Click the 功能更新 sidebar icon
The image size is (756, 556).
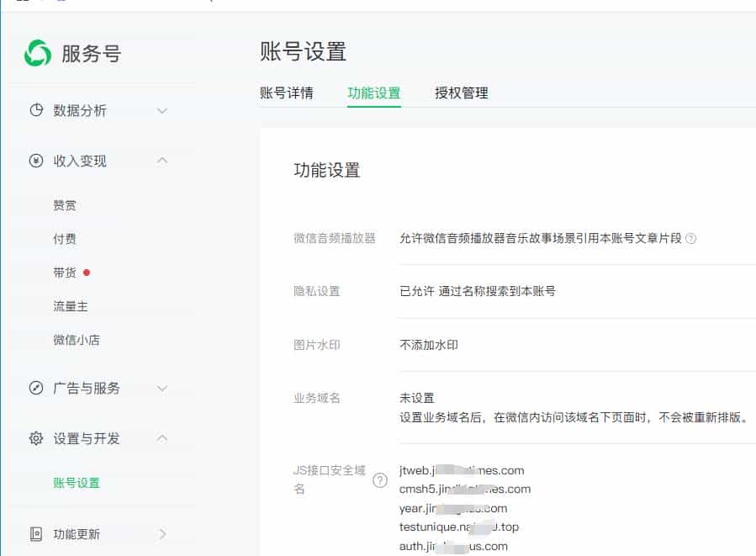point(36,534)
